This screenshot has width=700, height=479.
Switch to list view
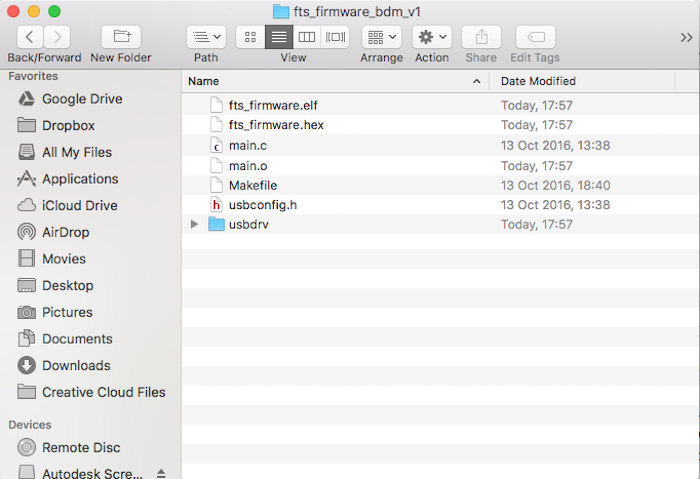pyautogui.click(x=279, y=37)
